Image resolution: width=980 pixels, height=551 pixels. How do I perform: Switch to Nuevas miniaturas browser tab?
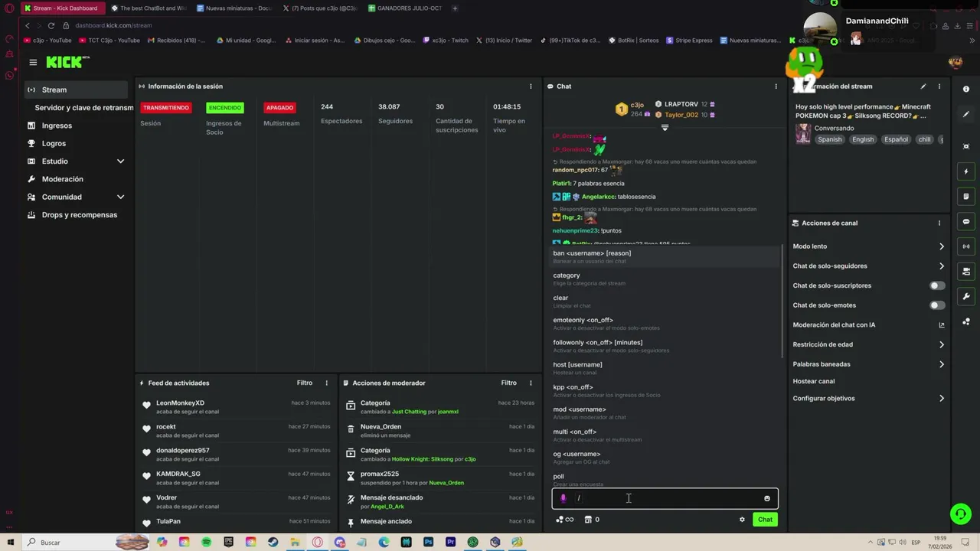[x=234, y=8]
